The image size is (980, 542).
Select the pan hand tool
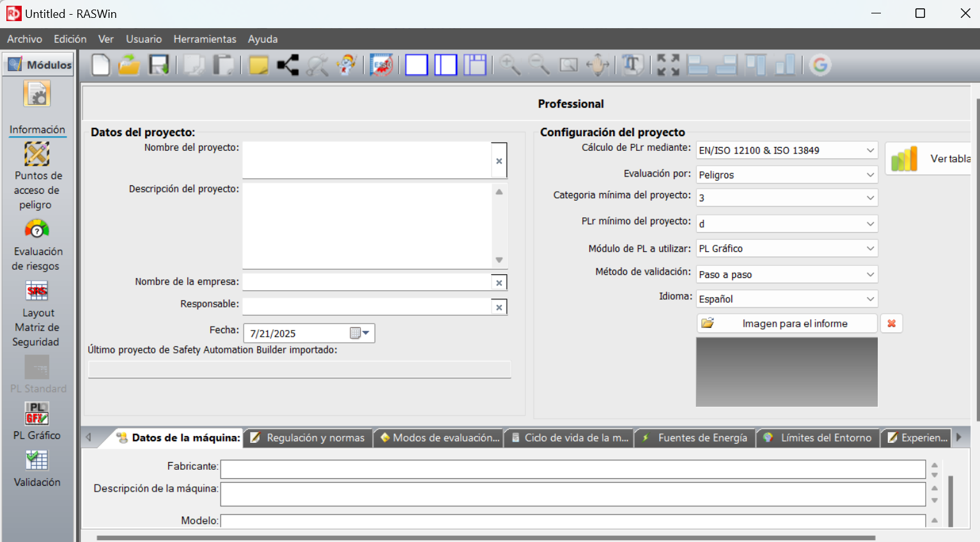pos(598,65)
